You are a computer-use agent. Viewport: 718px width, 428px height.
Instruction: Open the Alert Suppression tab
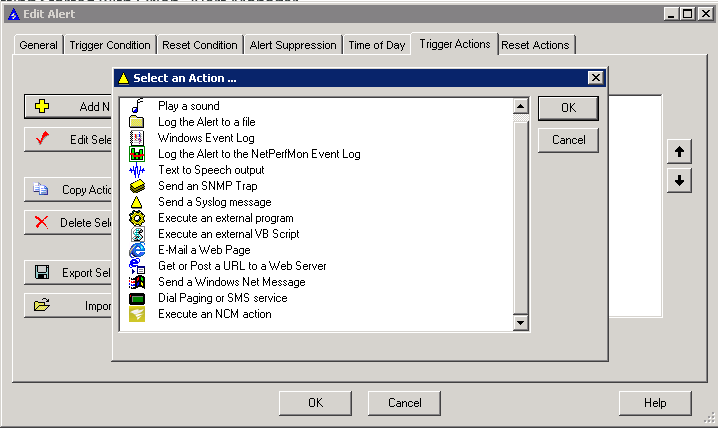(293, 45)
